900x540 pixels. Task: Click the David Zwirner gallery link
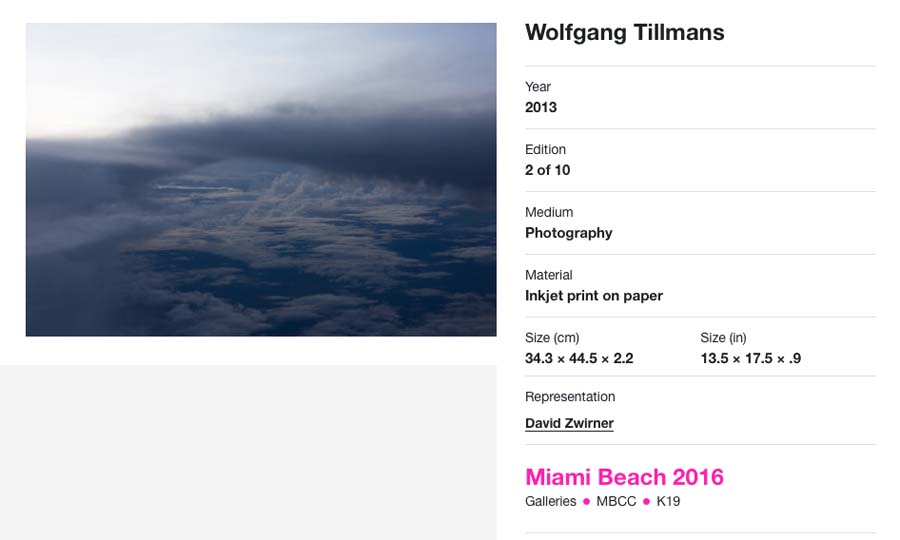[569, 423]
